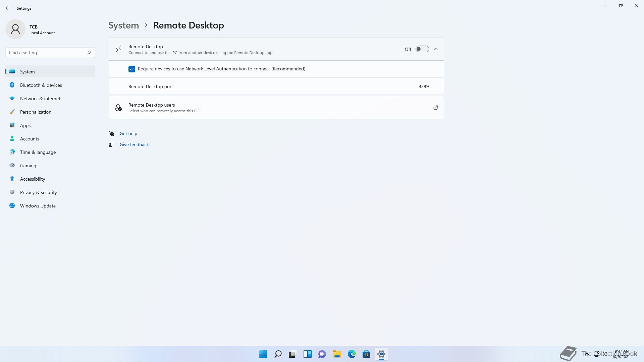This screenshot has width=644, height=362.
Task: Open Microsoft Store from the taskbar
Action: 367,354
